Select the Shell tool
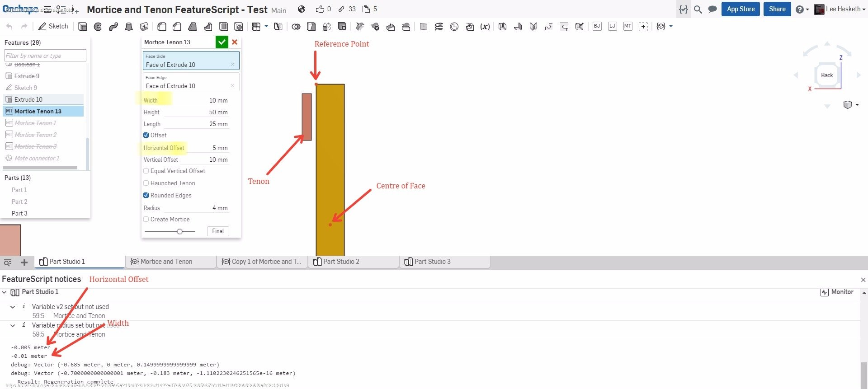Image resolution: width=868 pixels, height=389 pixels. click(223, 27)
